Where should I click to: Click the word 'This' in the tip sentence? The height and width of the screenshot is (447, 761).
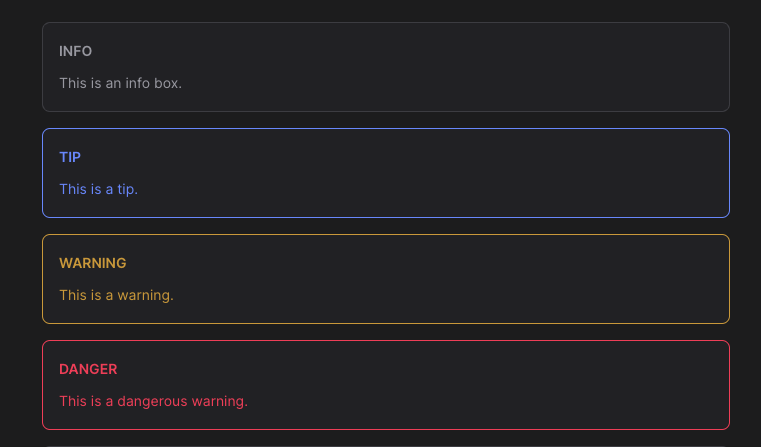point(73,189)
